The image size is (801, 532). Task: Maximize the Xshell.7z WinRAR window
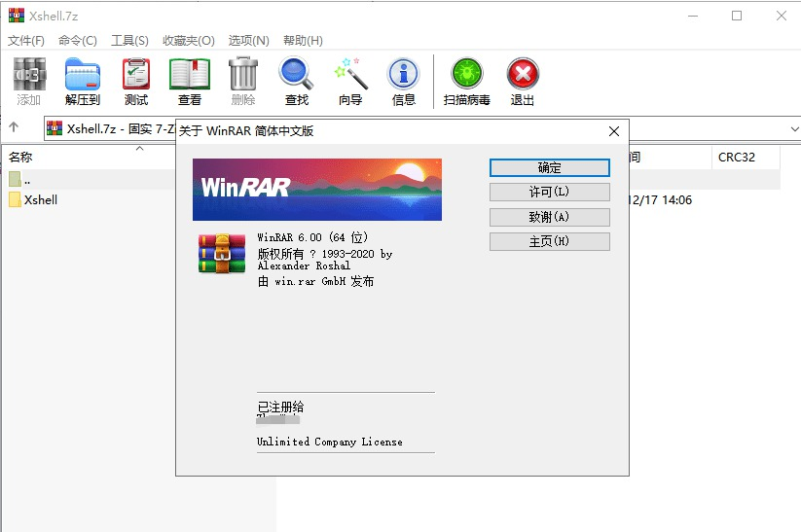737,16
